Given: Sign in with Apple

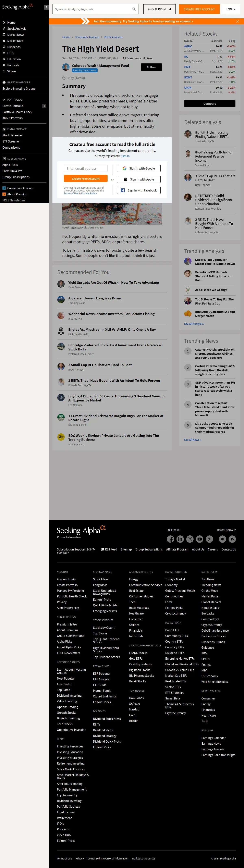Looking at the screenshot, I should (x=139, y=179).
